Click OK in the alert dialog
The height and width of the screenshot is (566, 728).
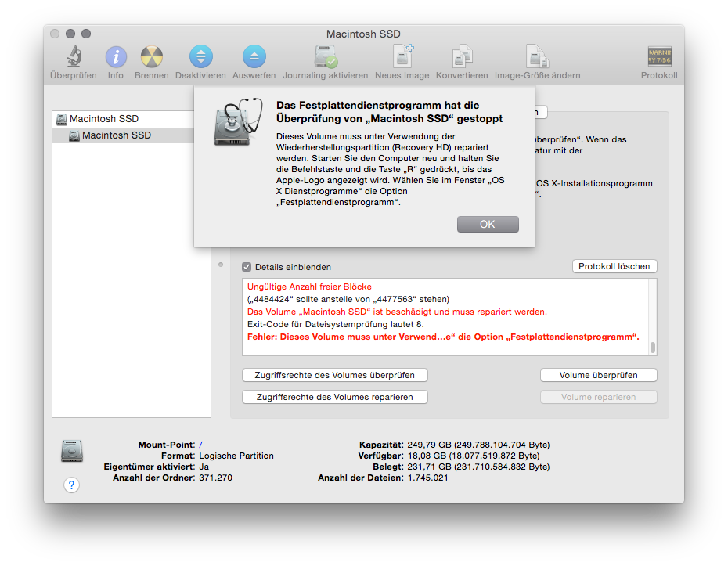pos(488,224)
